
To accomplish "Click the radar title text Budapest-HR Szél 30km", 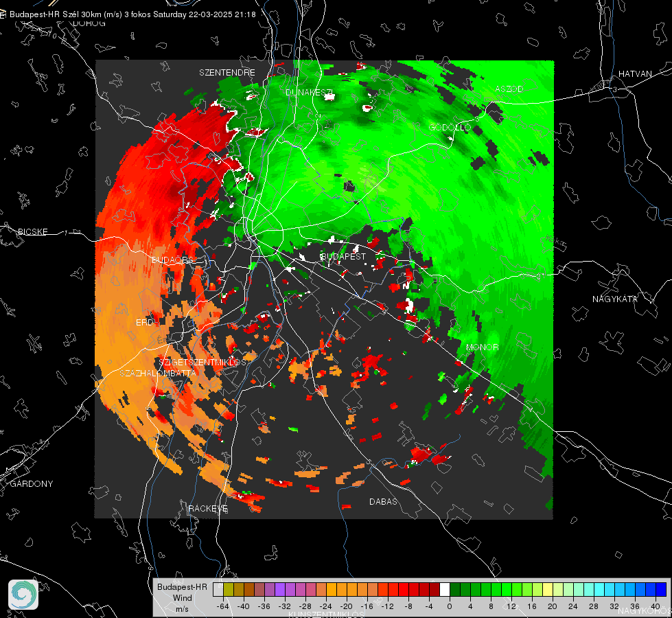I will pyautogui.click(x=55, y=14).
